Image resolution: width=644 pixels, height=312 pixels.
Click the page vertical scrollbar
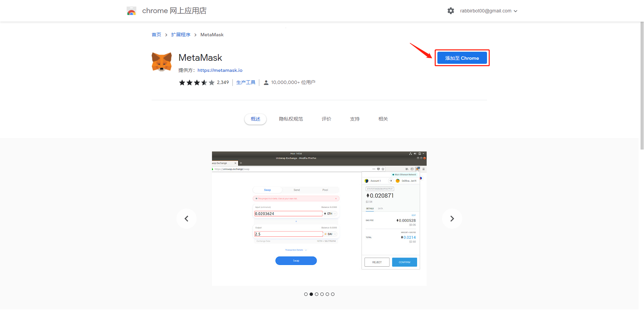click(642, 86)
